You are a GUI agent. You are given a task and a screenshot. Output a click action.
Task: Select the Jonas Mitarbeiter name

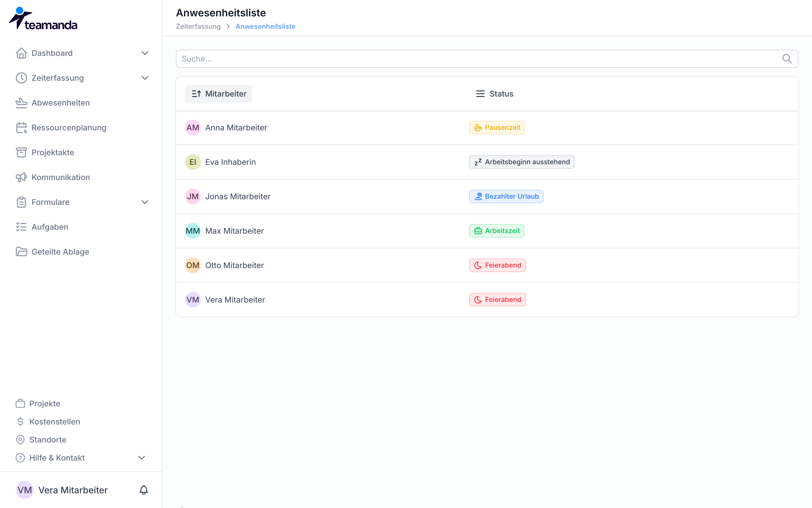click(x=238, y=196)
